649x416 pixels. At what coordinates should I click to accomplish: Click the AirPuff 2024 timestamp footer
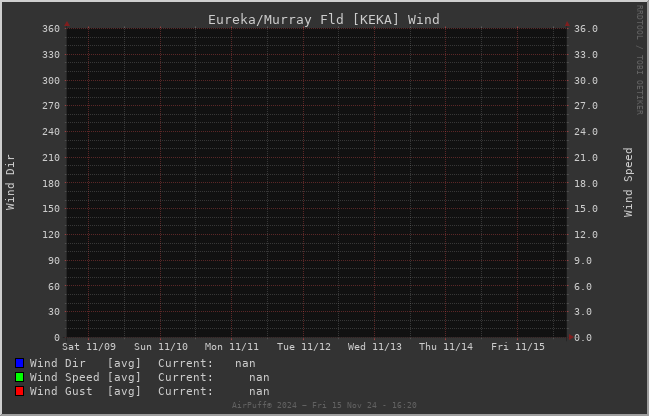pos(324,405)
